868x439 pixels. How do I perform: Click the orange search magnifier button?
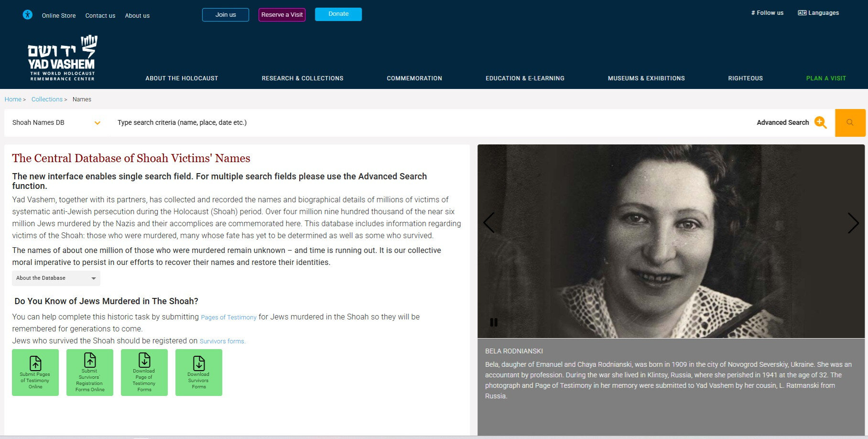click(850, 123)
